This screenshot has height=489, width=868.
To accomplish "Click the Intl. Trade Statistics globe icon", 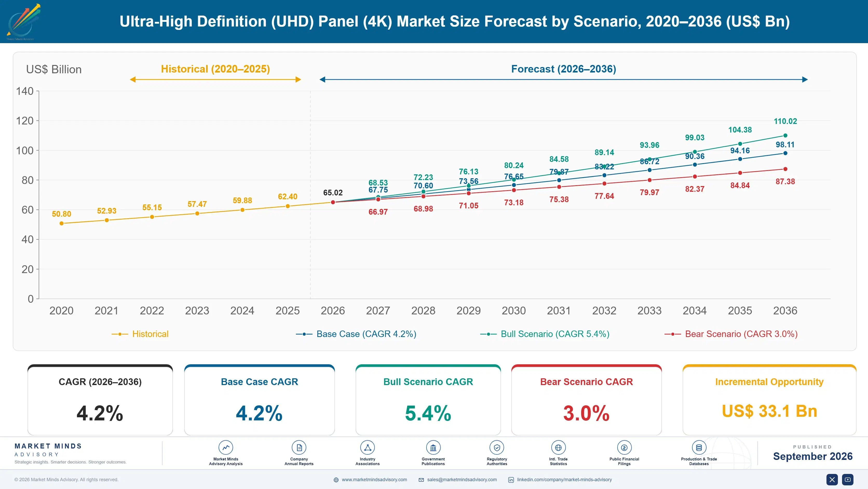I will [558, 447].
